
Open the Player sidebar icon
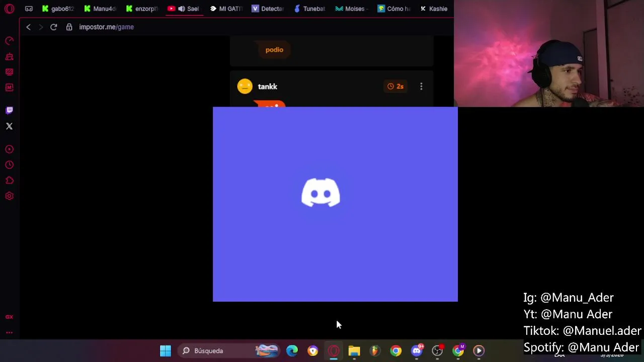[9, 149]
